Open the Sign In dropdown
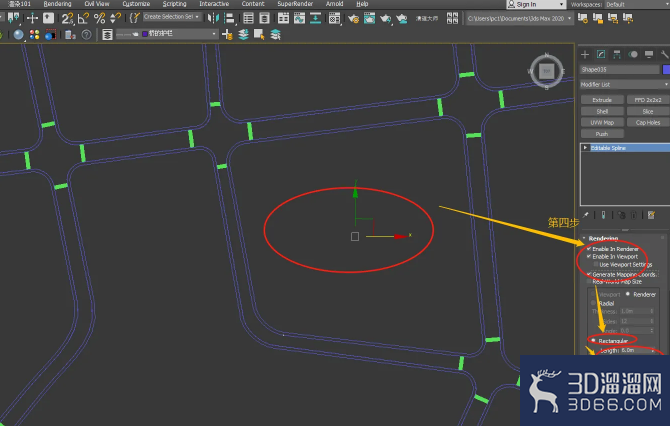Screen dimensions: 670x426 pyautogui.click(x=536, y=4)
